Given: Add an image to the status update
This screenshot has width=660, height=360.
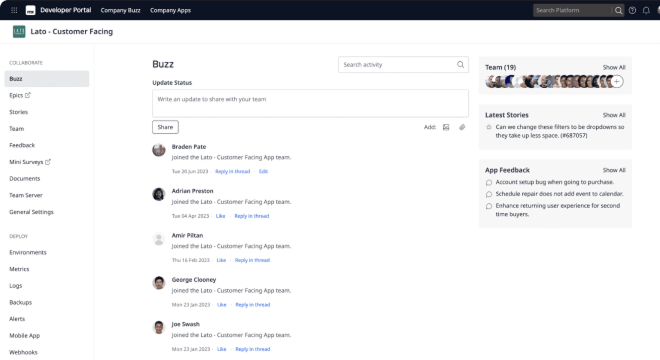Looking at the screenshot, I should (x=446, y=127).
